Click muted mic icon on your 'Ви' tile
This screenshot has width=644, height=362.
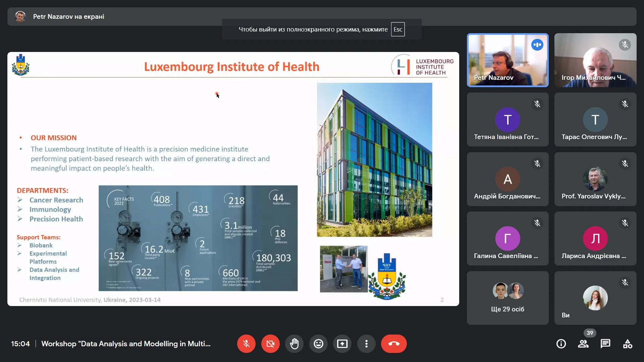625,283
